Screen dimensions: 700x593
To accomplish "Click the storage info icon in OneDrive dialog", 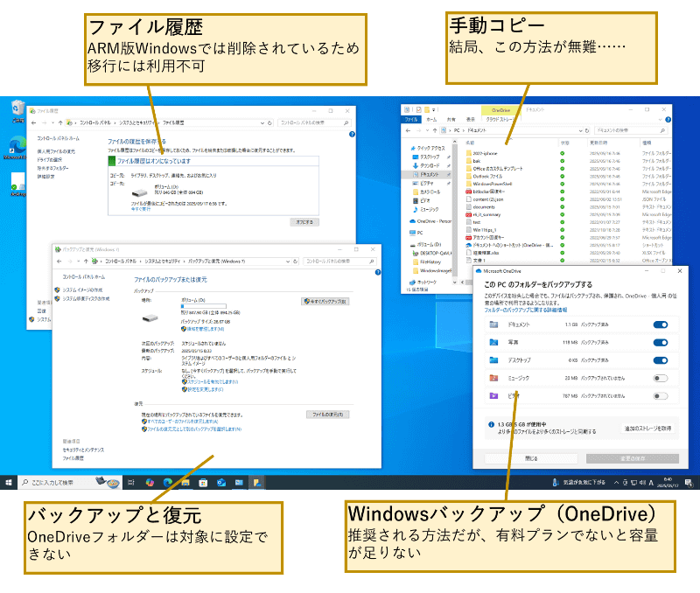I will point(491,425).
